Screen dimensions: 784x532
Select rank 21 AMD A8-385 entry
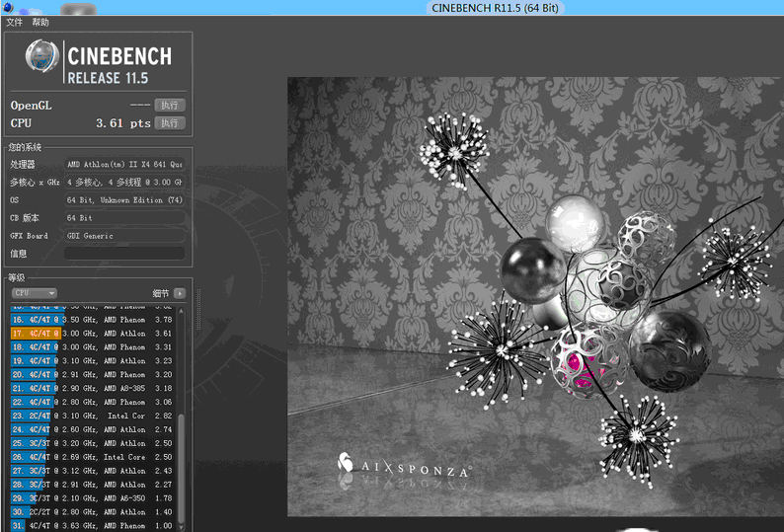(x=94, y=389)
